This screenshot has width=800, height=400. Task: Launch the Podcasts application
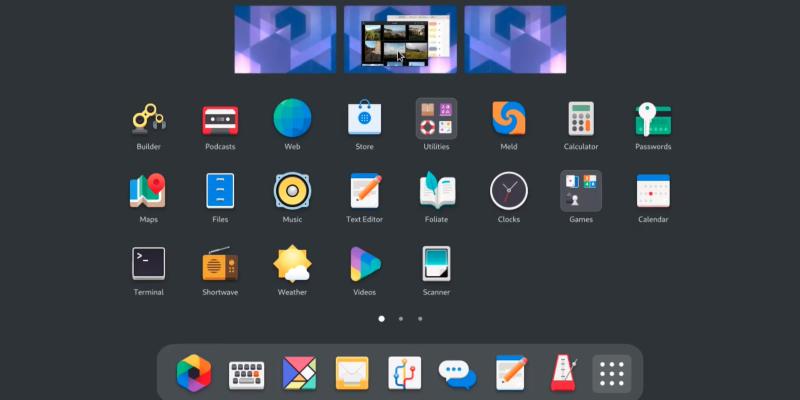220,120
